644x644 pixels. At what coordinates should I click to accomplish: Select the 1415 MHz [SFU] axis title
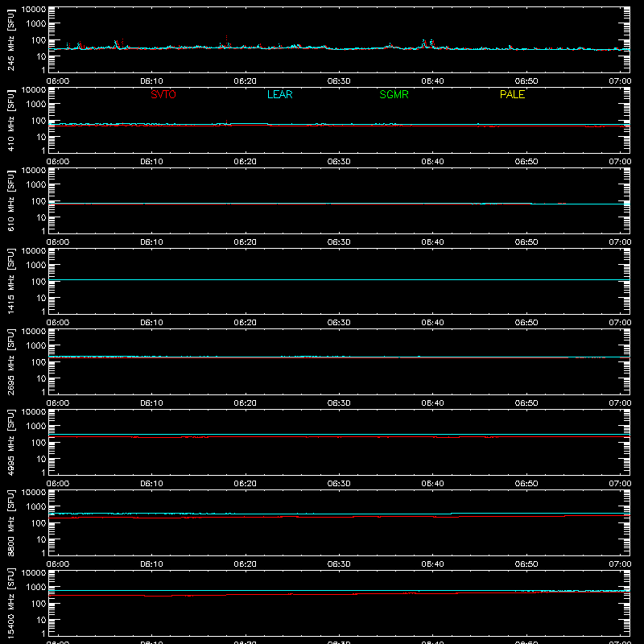10,281
